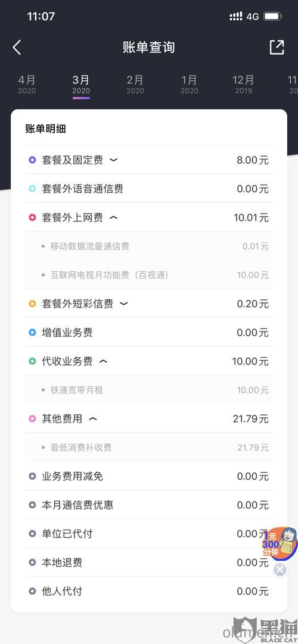The height and width of the screenshot is (644, 298).
Task: Collapse the 代收业务费 section
Action: click(104, 361)
